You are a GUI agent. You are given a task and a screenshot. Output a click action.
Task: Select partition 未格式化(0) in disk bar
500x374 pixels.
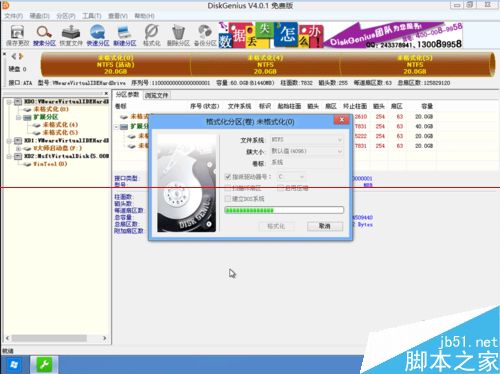(x=115, y=65)
